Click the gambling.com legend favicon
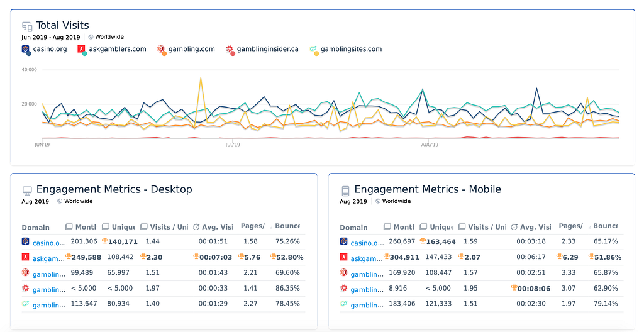644x332 pixels. coord(162,50)
